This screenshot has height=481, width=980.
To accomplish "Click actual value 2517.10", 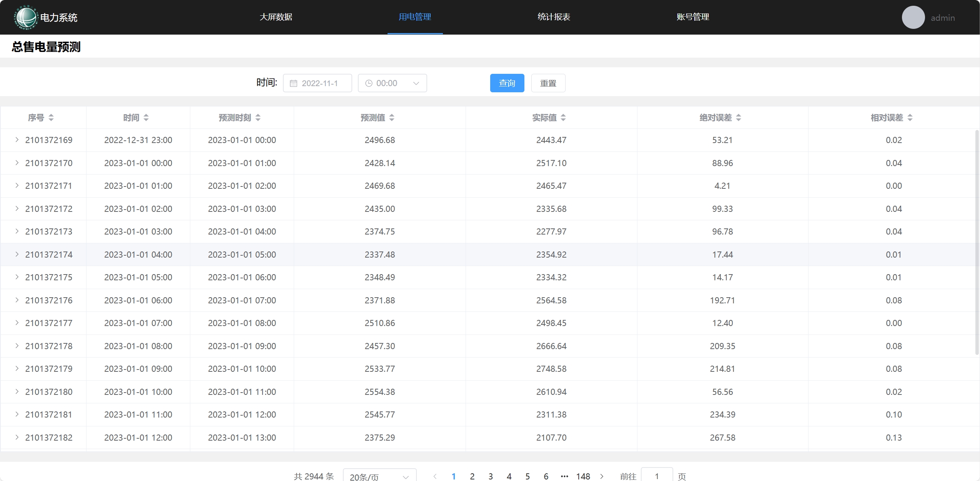I will (x=551, y=163).
